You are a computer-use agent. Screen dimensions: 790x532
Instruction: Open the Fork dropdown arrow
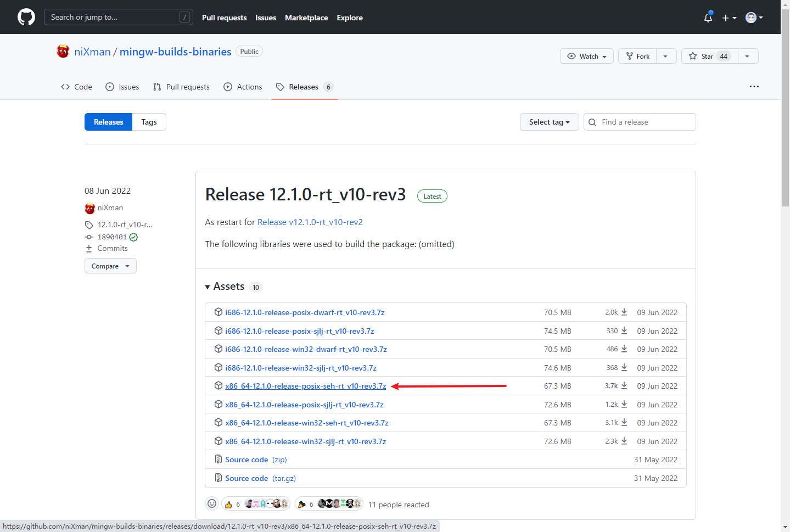coord(665,56)
